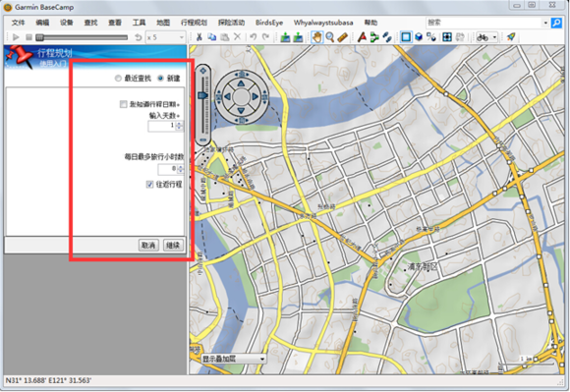Click the blue search magnifier button
This screenshot has width=570, height=392.
556,23
